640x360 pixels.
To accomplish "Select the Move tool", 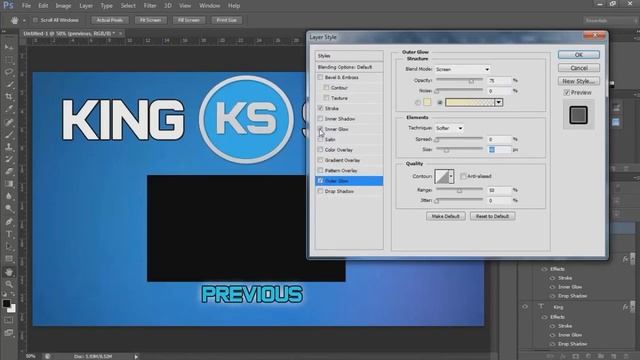I will pos(9,47).
